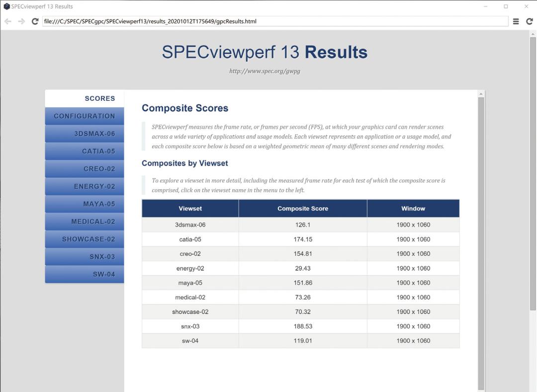
Task: Click the 126.1 composite score value
Action: coord(303,225)
